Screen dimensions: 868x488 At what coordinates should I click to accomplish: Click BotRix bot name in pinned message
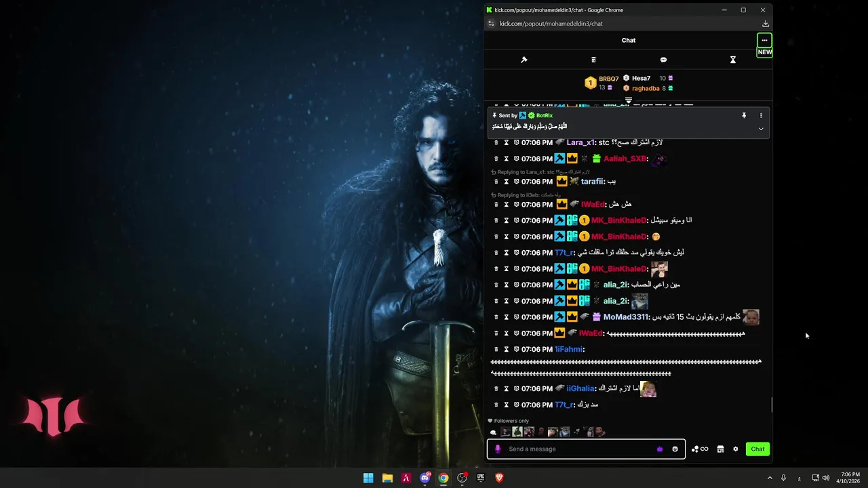click(544, 116)
